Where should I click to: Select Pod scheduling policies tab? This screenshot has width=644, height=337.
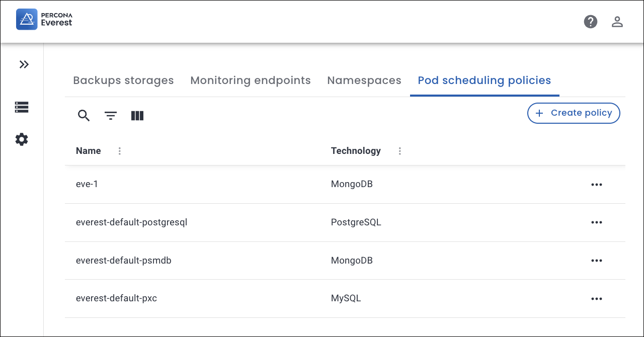tap(484, 80)
